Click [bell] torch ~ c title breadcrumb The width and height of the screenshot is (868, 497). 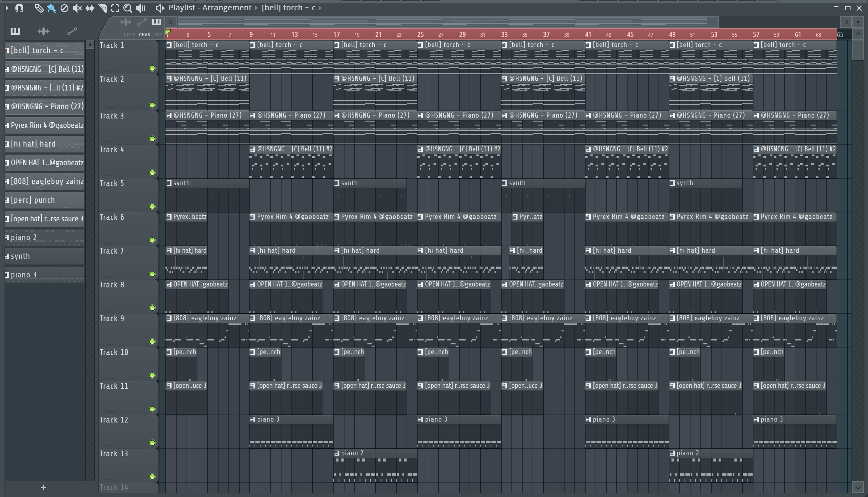288,8
